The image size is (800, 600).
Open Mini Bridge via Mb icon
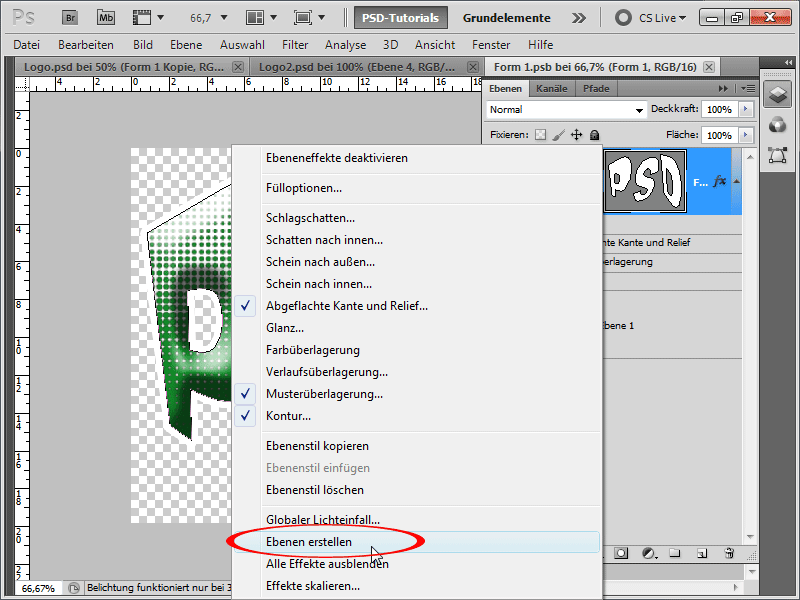click(106, 18)
